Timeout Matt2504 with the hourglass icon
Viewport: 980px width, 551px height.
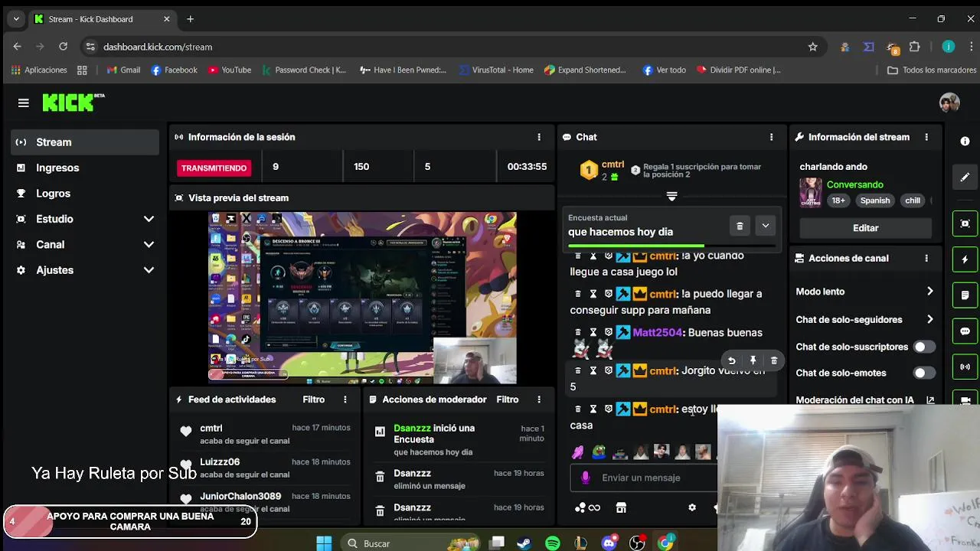click(593, 332)
